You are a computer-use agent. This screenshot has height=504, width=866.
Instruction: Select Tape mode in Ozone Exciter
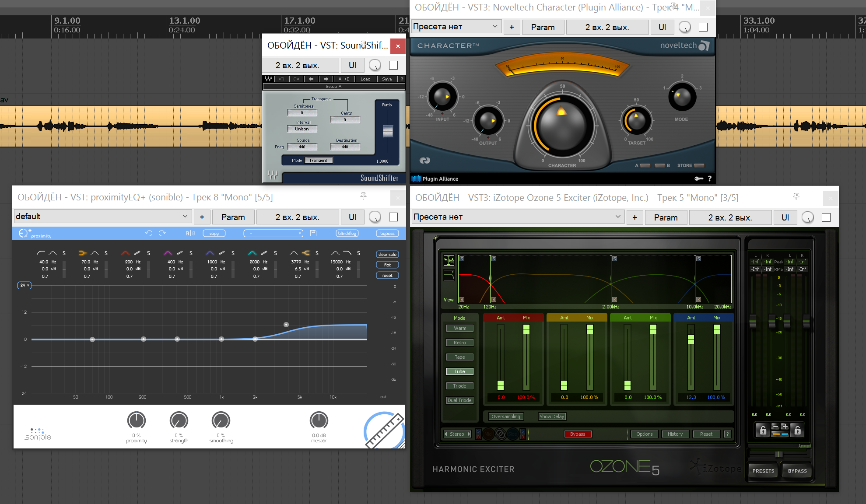pos(459,357)
